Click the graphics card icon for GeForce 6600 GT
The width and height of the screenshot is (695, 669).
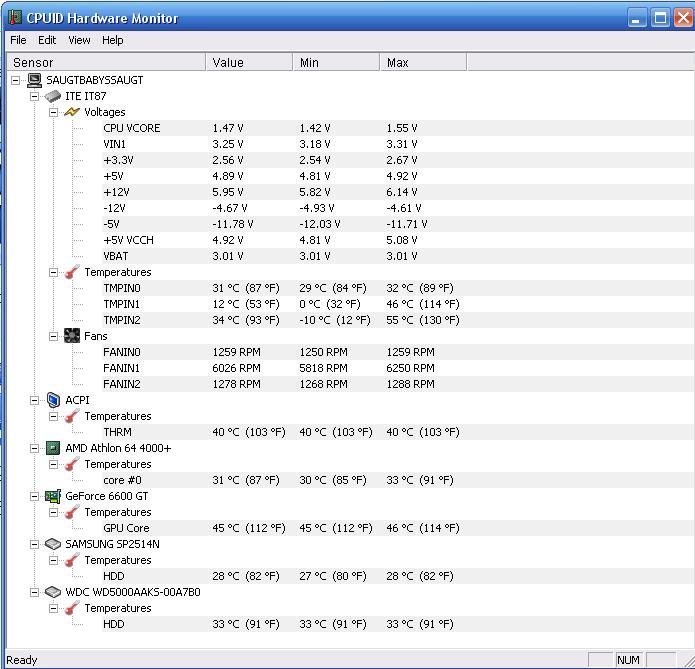pyautogui.click(x=53, y=496)
